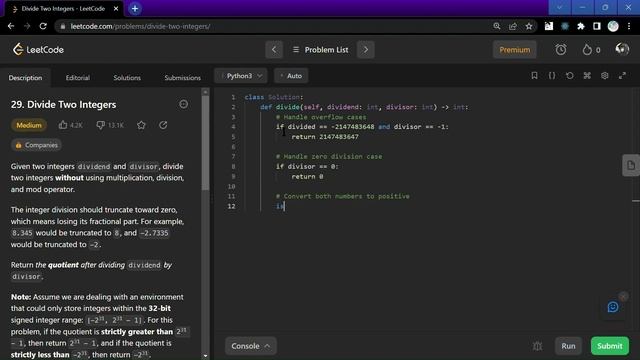Click the editor bookmark icon
The image size is (640, 360).
(x=534, y=76)
